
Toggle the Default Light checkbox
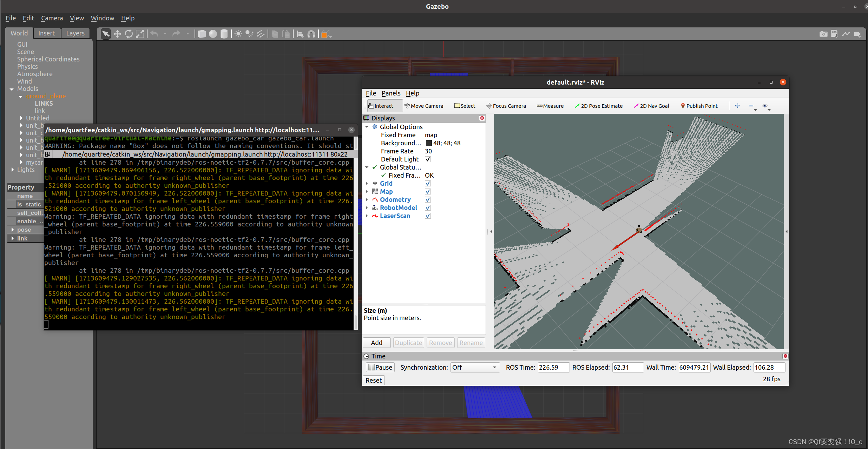pyautogui.click(x=428, y=159)
